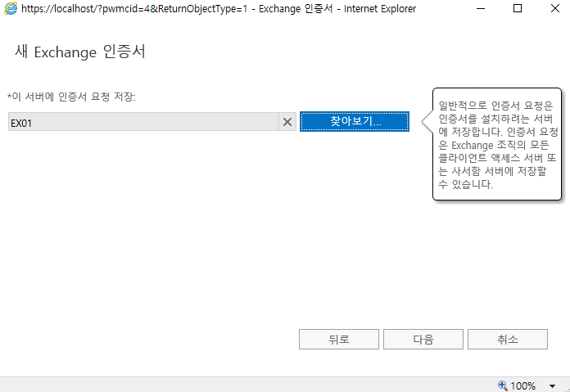Maximize the Internet Explorer window

[518, 8]
